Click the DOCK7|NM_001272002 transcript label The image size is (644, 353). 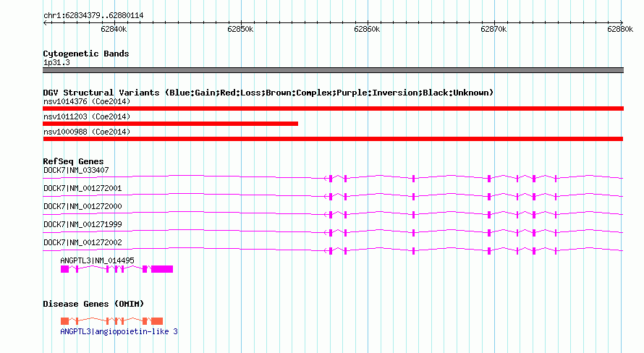(x=82, y=242)
